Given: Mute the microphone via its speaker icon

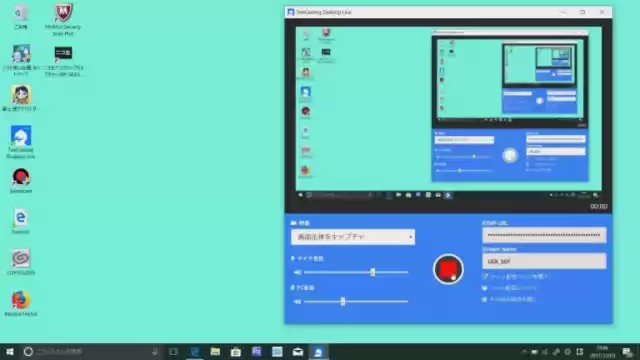Looking at the screenshot, I should [298, 272].
